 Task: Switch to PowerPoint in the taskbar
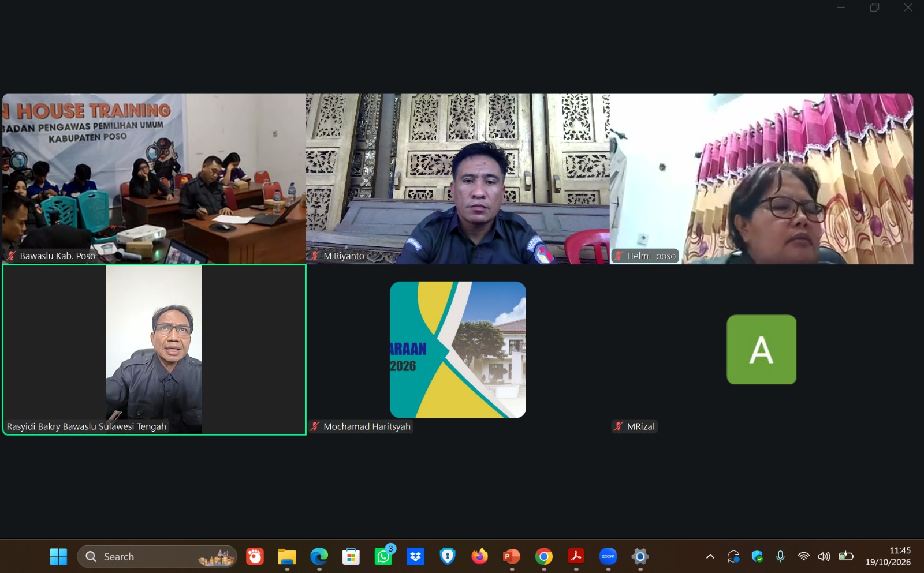coord(512,557)
